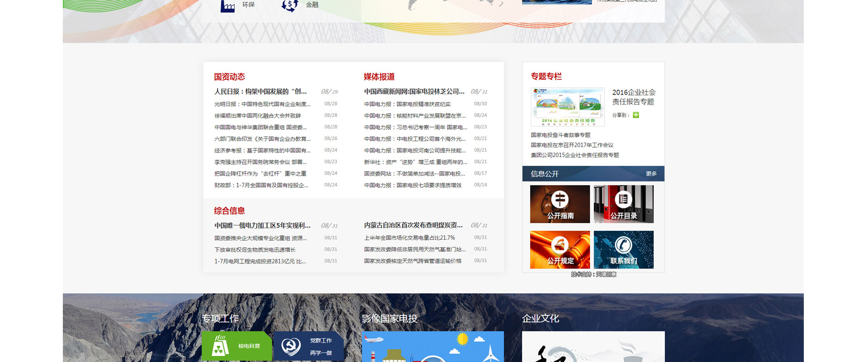Open the 影像国家电投 illustration image
The height and width of the screenshot is (362, 868).
coord(433,347)
